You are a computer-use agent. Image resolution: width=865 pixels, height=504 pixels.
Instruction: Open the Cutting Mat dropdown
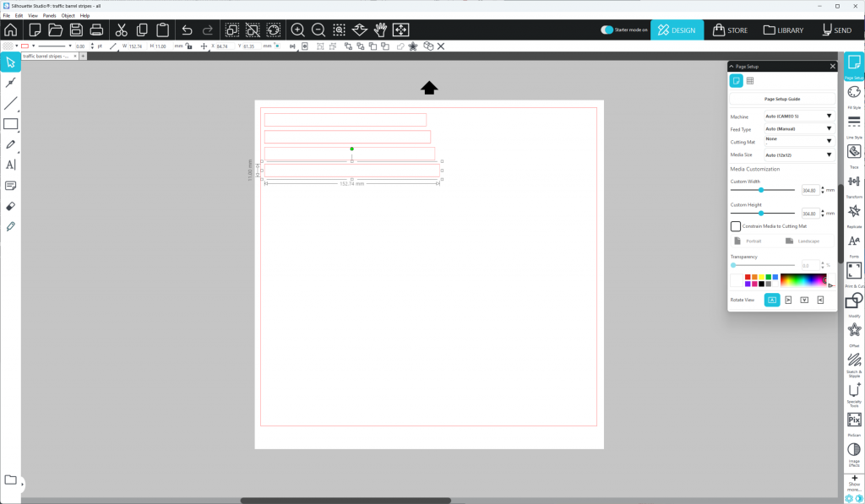[x=799, y=141]
